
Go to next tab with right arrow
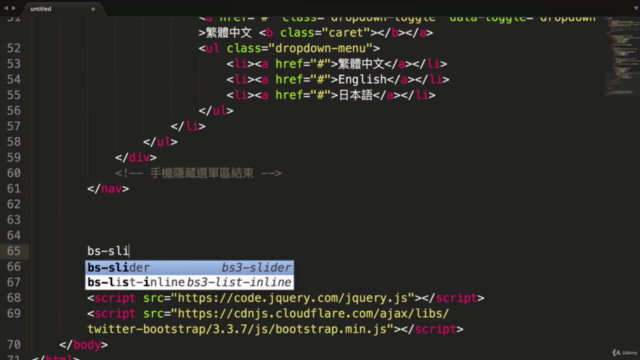point(14,8)
